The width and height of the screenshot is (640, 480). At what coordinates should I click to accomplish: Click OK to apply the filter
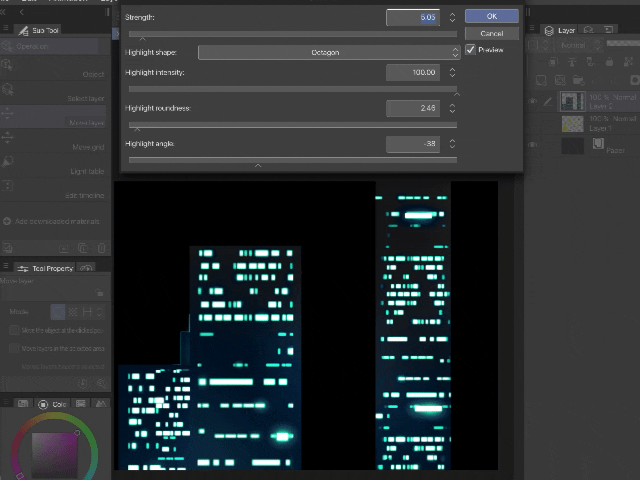[x=491, y=16]
